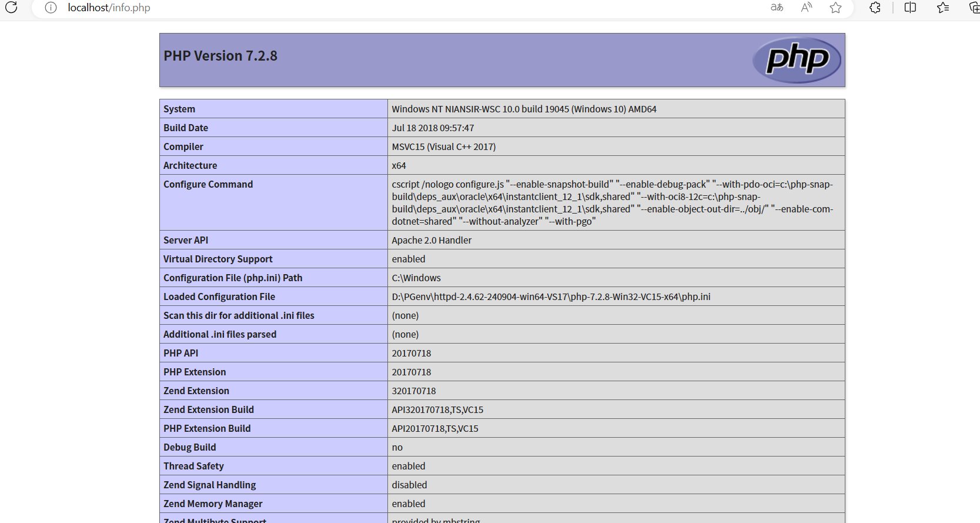Select the no value for Debug Build
Image resolution: width=980 pixels, height=523 pixels.
(397, 447)
